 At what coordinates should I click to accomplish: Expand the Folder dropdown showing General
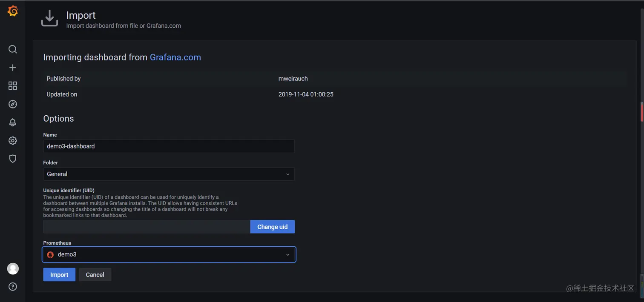coord(169,174)
